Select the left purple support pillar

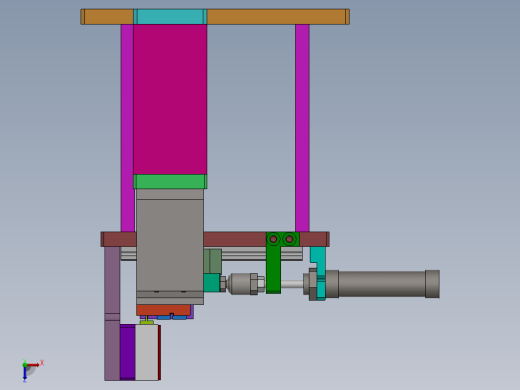(x=127, y=128)
